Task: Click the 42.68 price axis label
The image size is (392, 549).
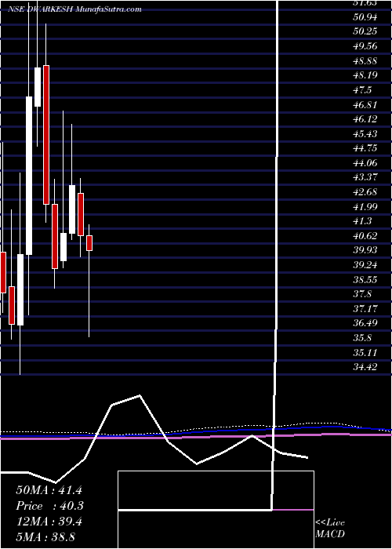Action: click(365, 192)
